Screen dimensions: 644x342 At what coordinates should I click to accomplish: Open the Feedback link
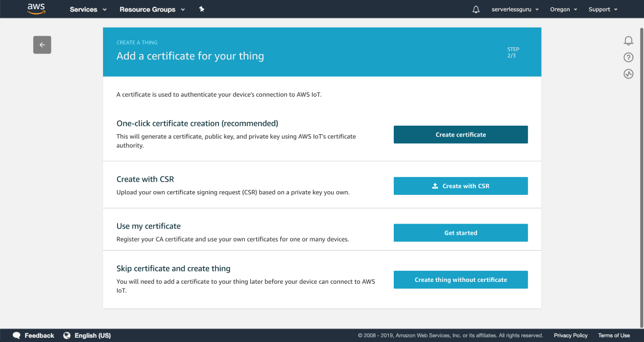(39, 335)
